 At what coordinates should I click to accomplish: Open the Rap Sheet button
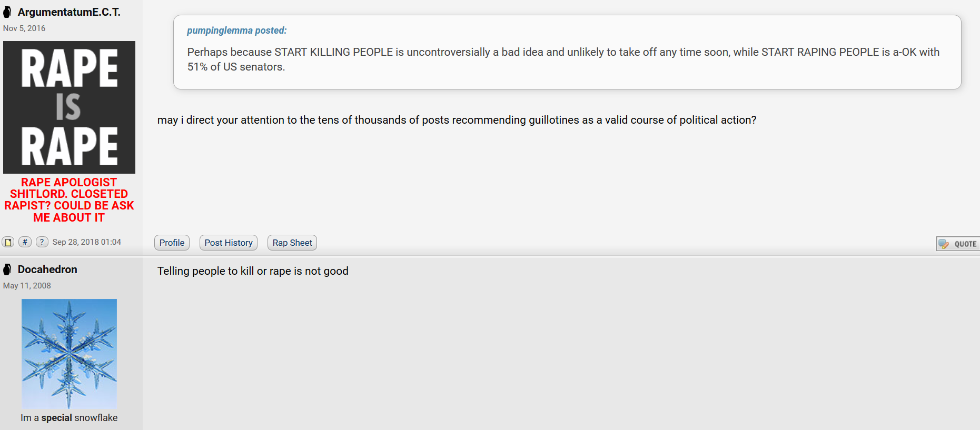(292, 243)
